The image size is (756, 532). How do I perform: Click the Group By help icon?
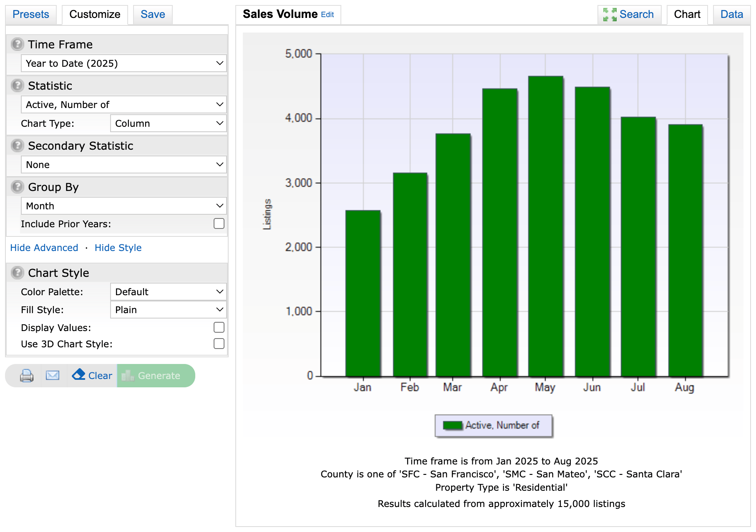[x=17, y=187]
